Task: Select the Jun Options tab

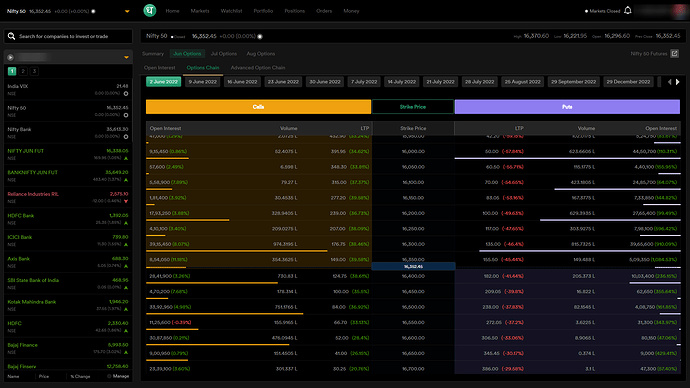Action: (187, 54)
